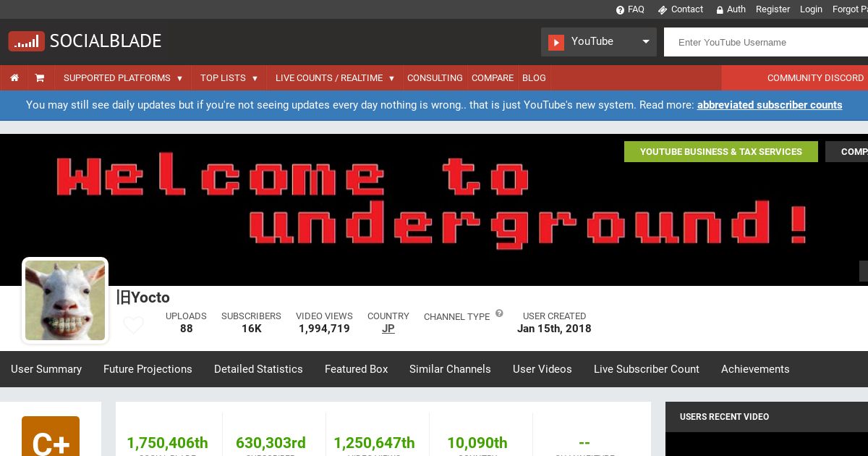Click the SOCIALBLADE brand text

pyautogui.click(x=106, y=41)
